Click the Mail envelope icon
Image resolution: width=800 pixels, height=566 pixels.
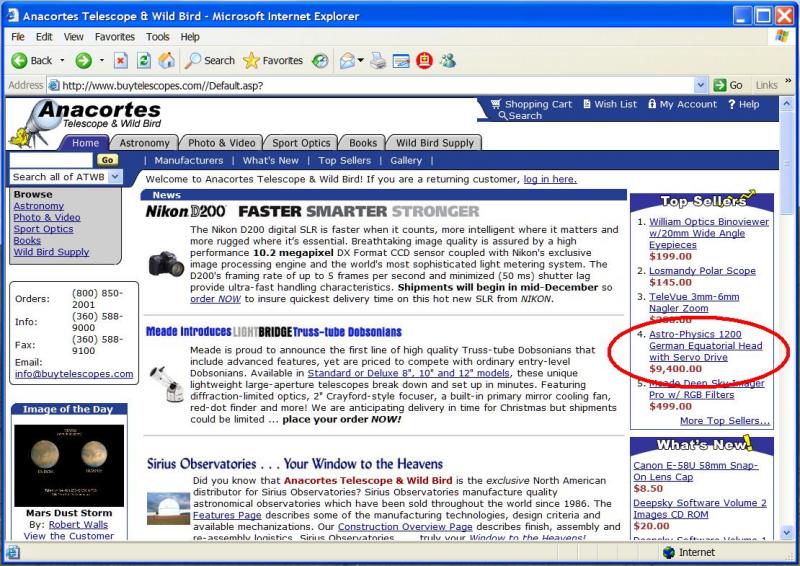pos(347,61)
